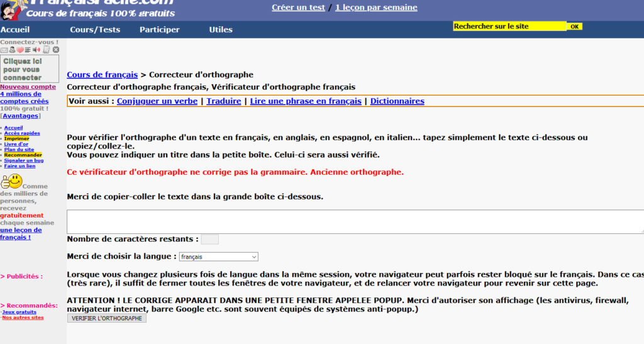Open the Cours/Tests menu

tap(95, 30)
